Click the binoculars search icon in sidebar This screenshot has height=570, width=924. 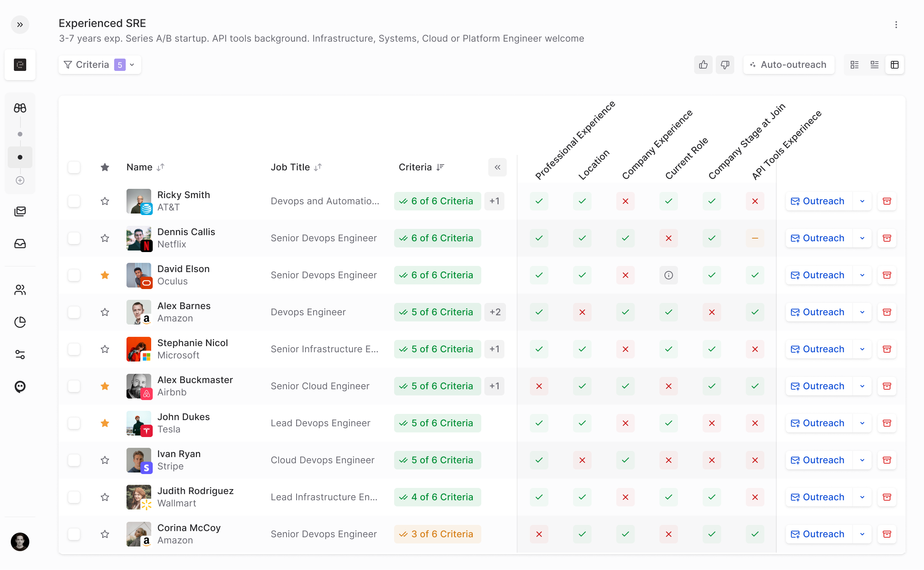(x=20, y=108)
